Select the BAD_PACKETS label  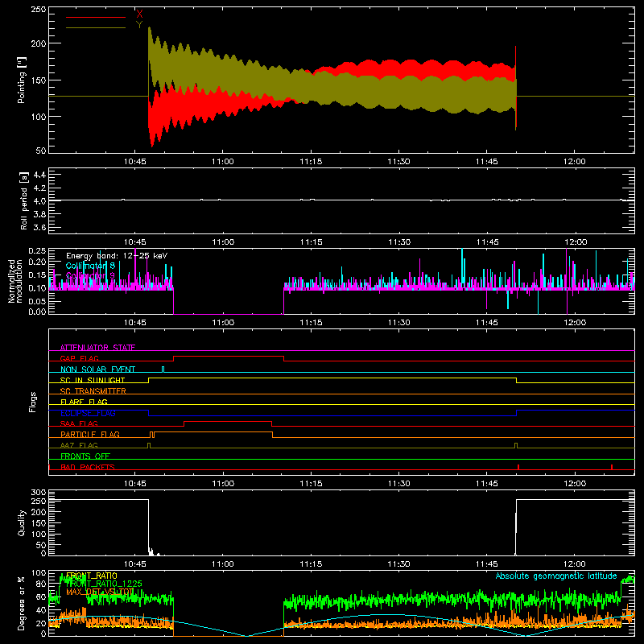tap(88, 467)
